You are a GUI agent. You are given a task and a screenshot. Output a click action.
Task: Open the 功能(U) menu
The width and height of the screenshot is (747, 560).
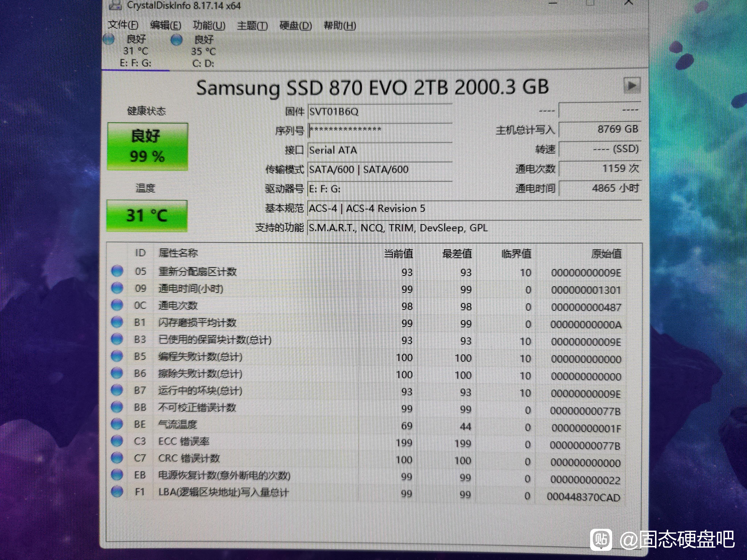(209, 25)
